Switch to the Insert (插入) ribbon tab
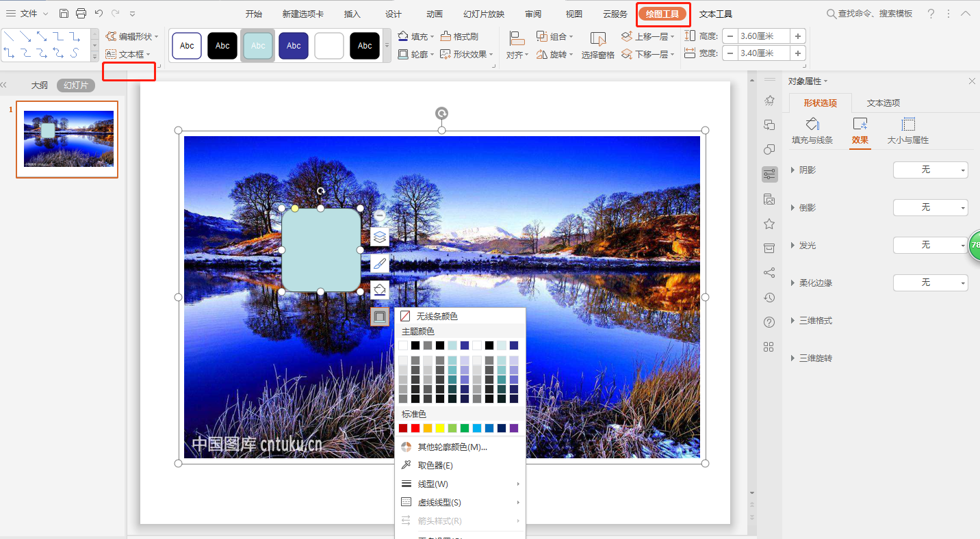Viewport: 980px width, 539px height. (x=352, y=14)
